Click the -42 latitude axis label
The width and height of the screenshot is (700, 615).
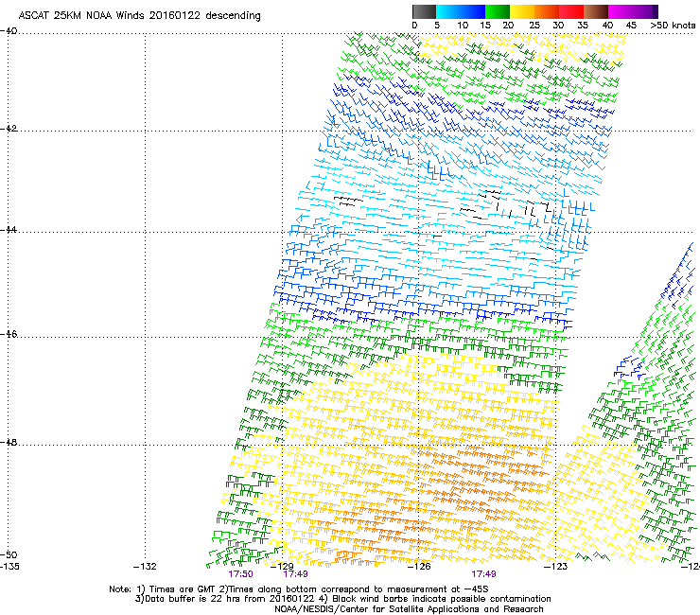(9, 129)
